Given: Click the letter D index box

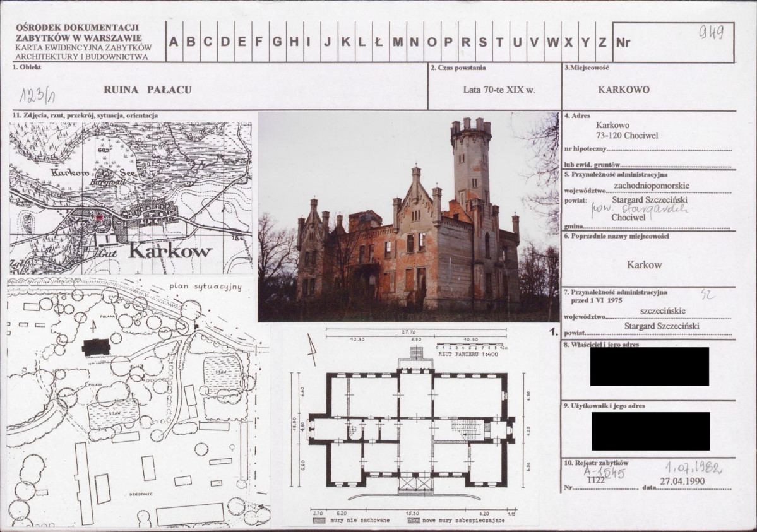Looking at the screenshot, I should pos(225,42).
